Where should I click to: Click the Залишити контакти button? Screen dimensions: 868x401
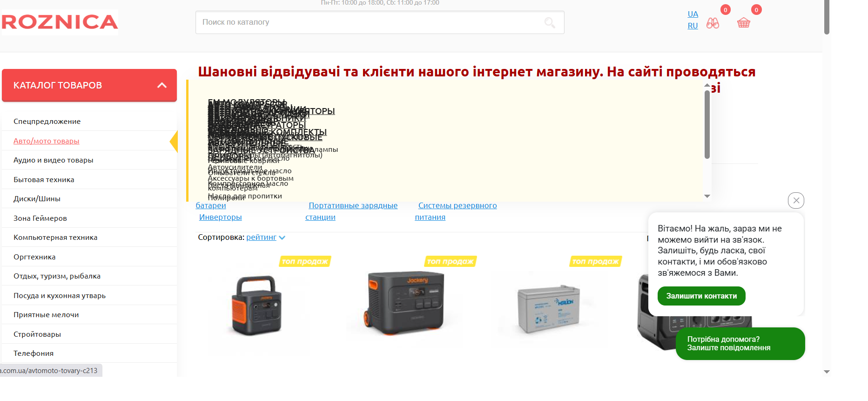pos(701,296)
